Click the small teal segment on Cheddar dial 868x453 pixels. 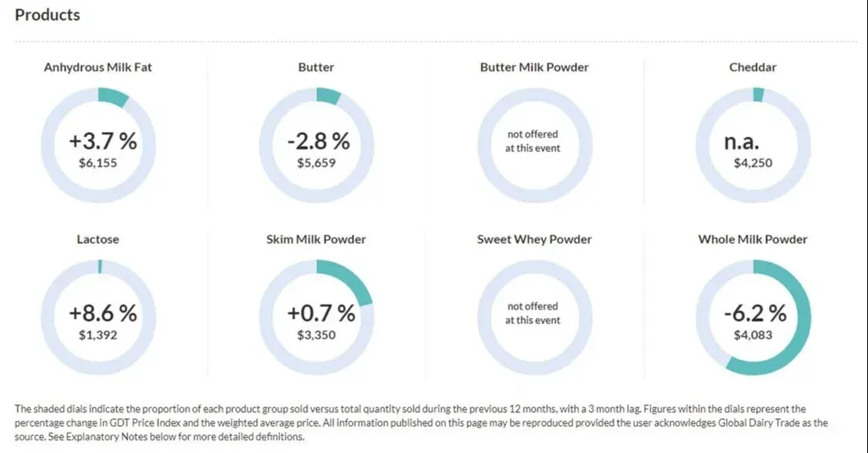pyautogui.click(x=759, y=95)
